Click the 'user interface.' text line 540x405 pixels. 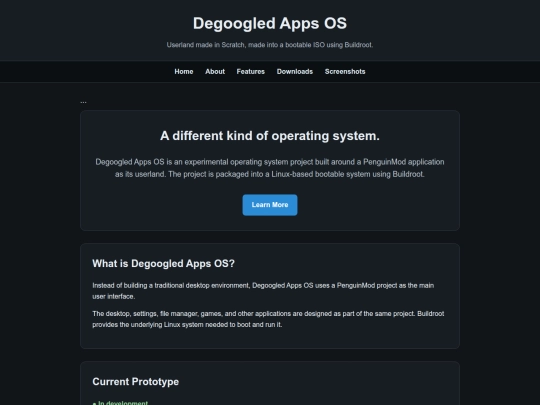[114, 297]
